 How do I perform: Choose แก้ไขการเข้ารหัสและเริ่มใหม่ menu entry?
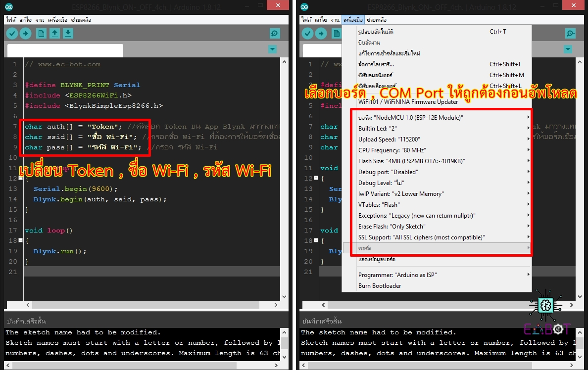(x=437, y=53)
